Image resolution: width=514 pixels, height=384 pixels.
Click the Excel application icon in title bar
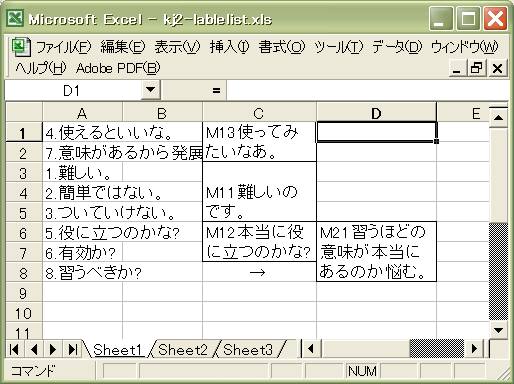pyautogui.click(x=15, y=18)
